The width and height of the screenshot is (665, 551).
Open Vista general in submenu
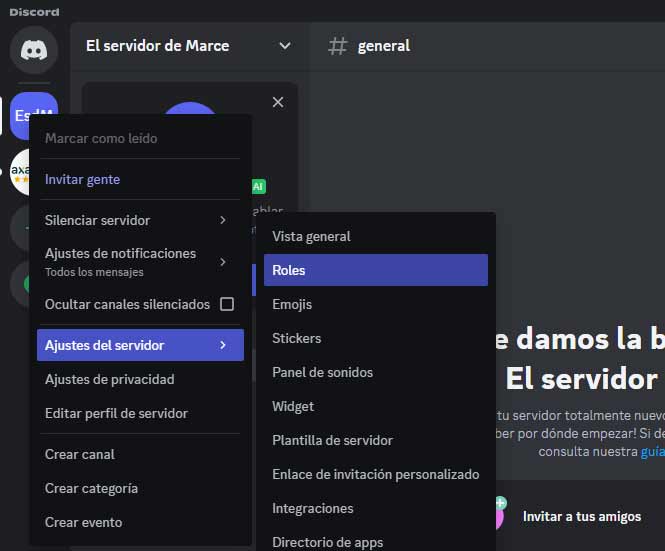[376, 236]
